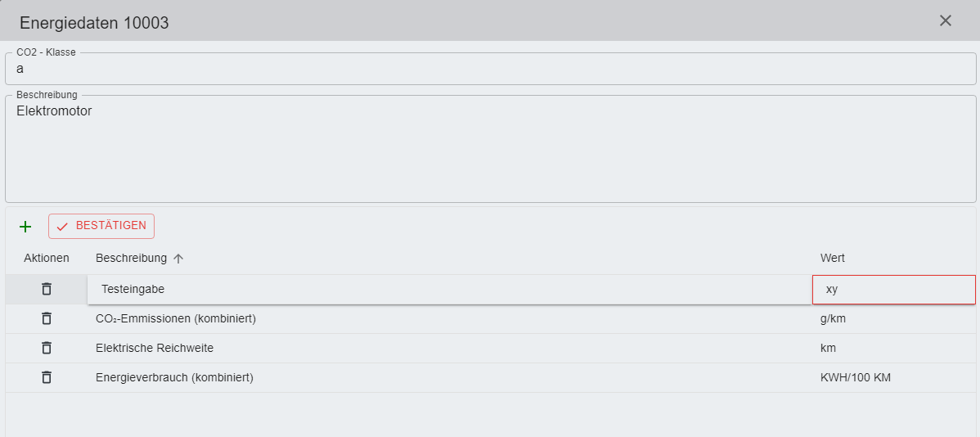This screenshot has height=437, width=980.
Task: Close the Energiedaten 10003 dialog
Action: [946, 20]
